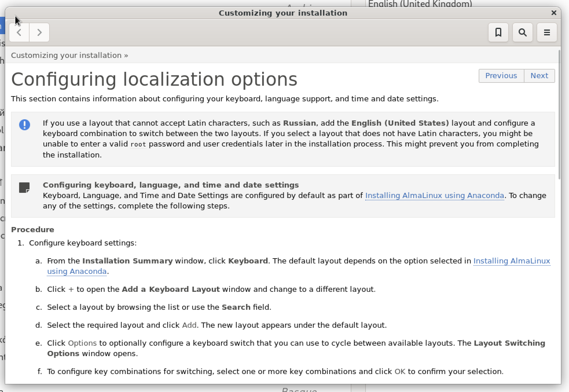Click the window title bar text
Viewport: 569px width, 392px height.
coord(283,13)
